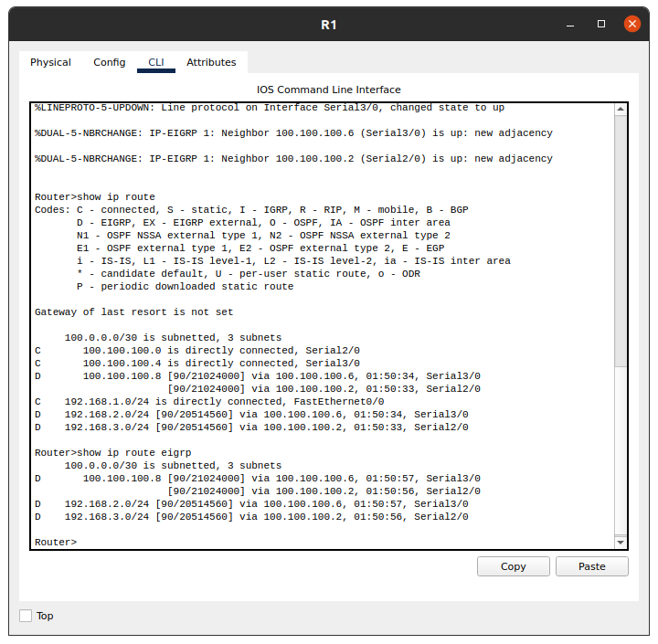
Task: Click the 192.168.1.0/24 FastEthernet0/0 route line
Action: 209,402
